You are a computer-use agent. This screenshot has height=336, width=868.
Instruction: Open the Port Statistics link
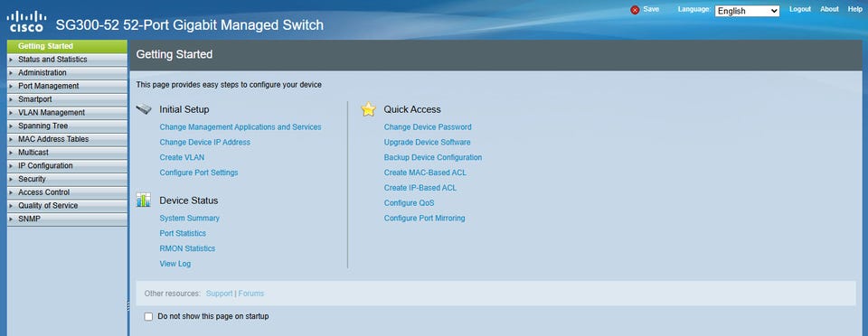183,233
